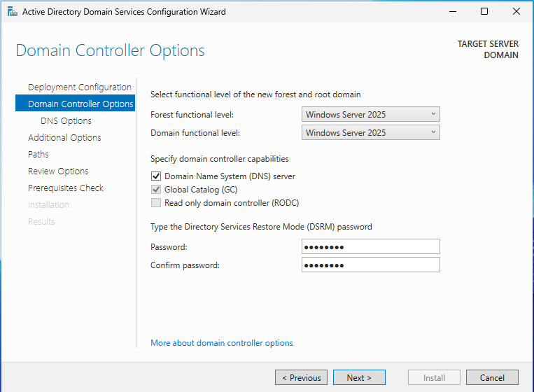Close the Configuration Wizard window
534x392 pixels.
[517, 12]
